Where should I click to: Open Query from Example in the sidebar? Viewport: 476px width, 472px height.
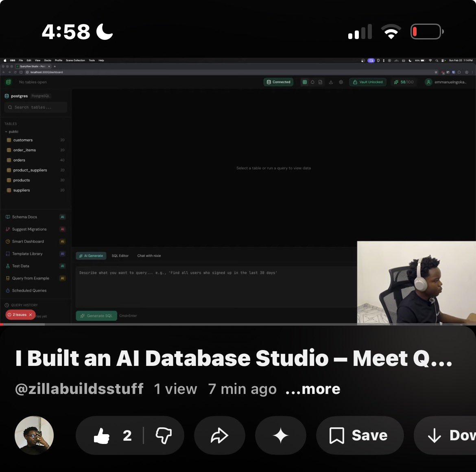[x=36, y=278]
